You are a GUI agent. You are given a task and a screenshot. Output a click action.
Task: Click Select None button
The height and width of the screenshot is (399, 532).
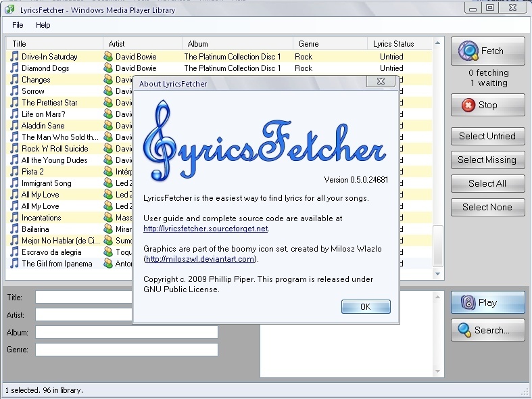click(487, 208)
